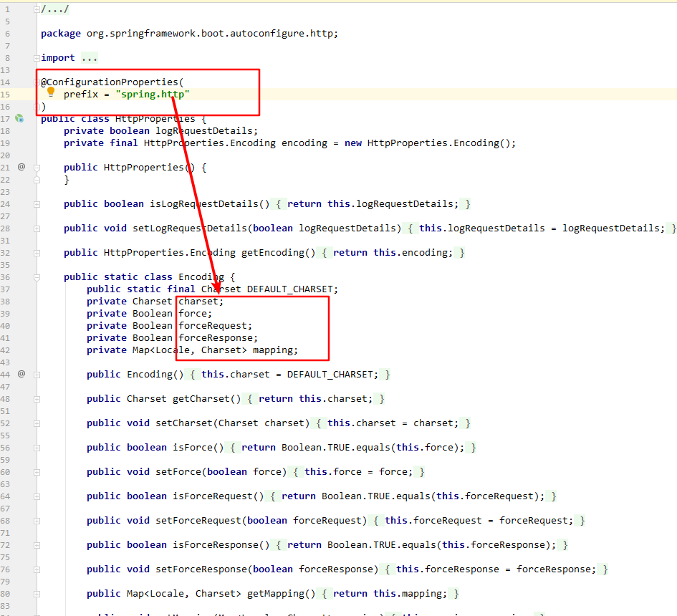Collapse the @ConfigurationProperties annotation fold marker
The image size is (677, 616).
click(x=37, y=82)
